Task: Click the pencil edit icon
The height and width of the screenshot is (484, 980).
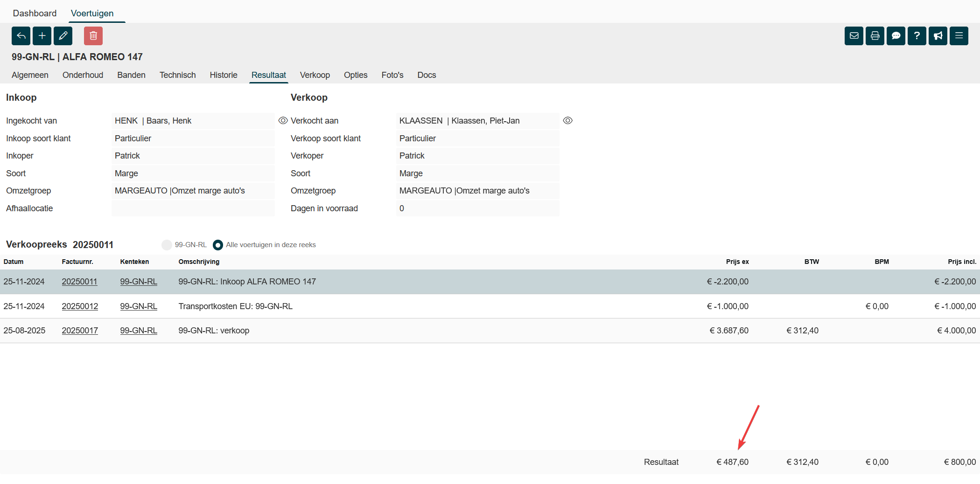Action: point(63,36)
